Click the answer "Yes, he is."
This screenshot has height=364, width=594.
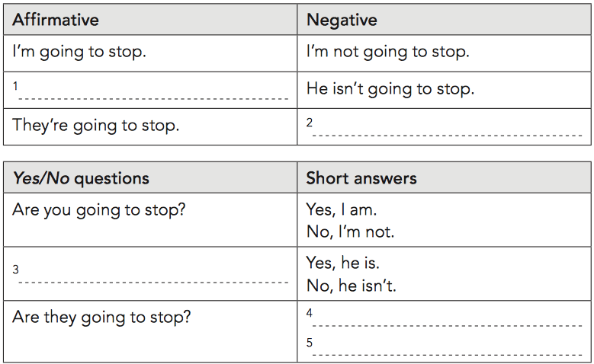tap(343, 263)
